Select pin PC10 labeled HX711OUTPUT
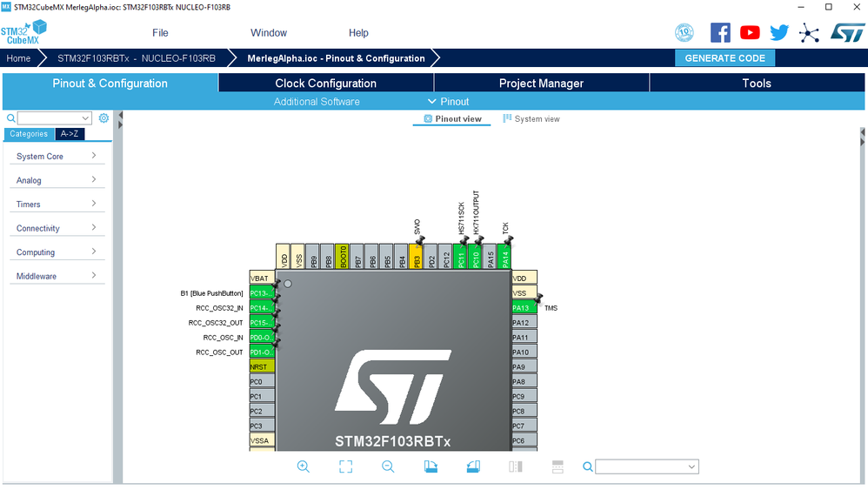This screenshot has width=868, height=490. (475, 257)
